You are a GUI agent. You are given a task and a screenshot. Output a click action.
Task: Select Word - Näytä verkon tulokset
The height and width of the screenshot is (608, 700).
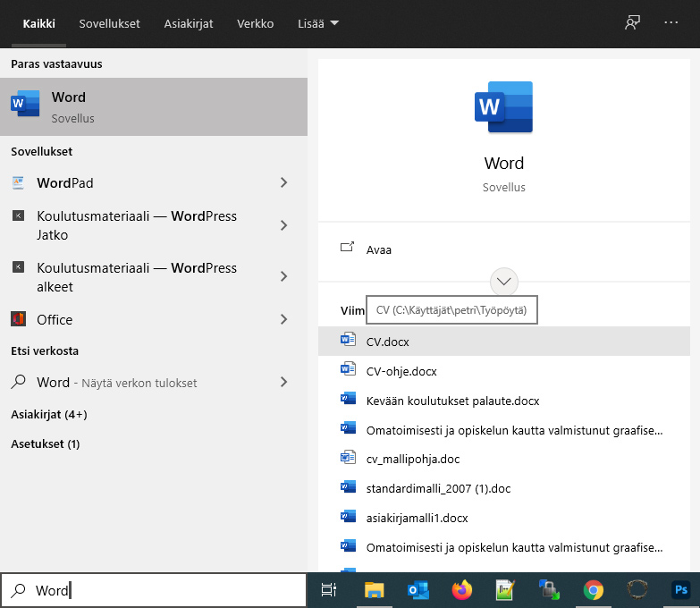(154, 382)
